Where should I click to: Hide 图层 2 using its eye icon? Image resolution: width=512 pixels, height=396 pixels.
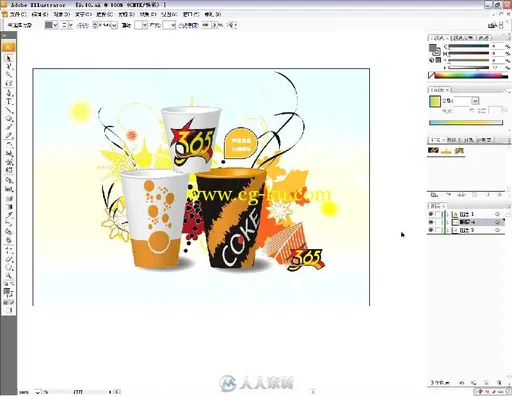[431, 230]
